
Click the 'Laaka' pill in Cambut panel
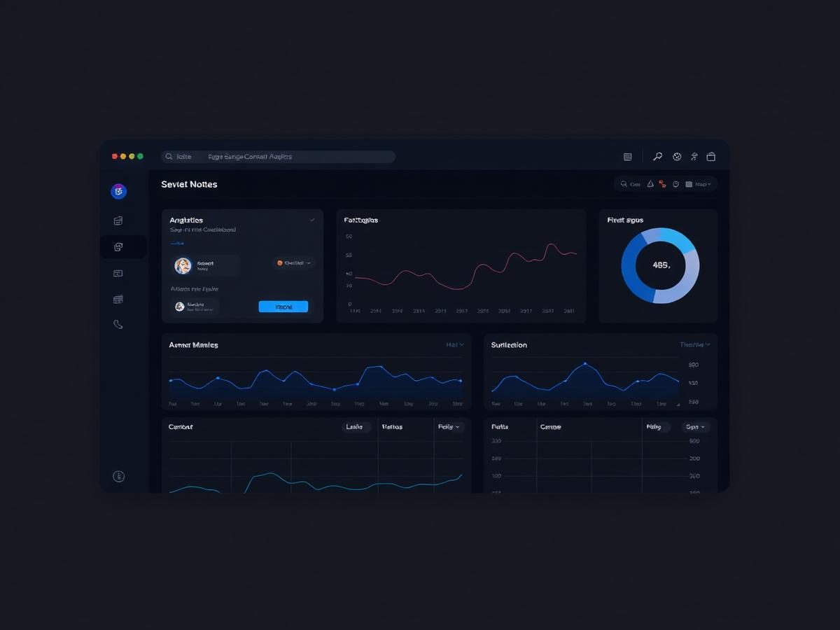[356, 426]
